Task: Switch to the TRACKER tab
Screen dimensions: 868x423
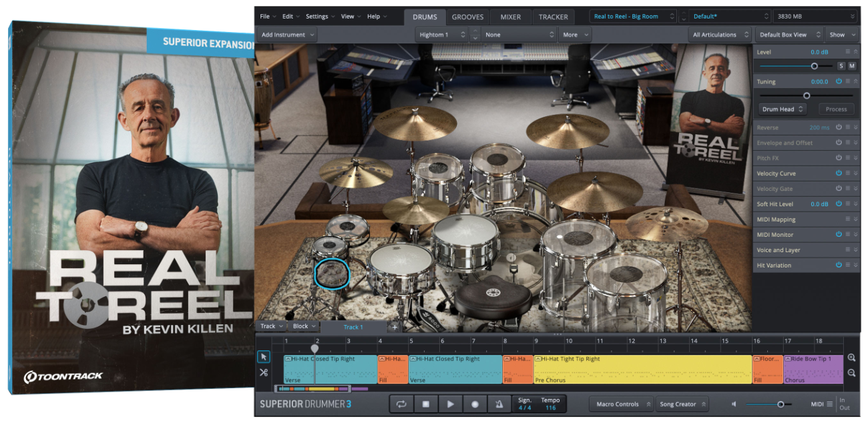Action: pos(554,17)
